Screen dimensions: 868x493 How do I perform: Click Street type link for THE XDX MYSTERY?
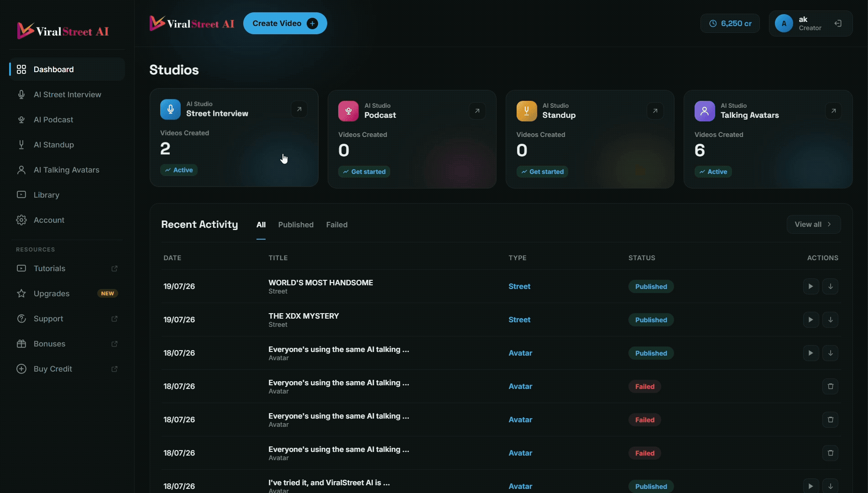point(519,320)
